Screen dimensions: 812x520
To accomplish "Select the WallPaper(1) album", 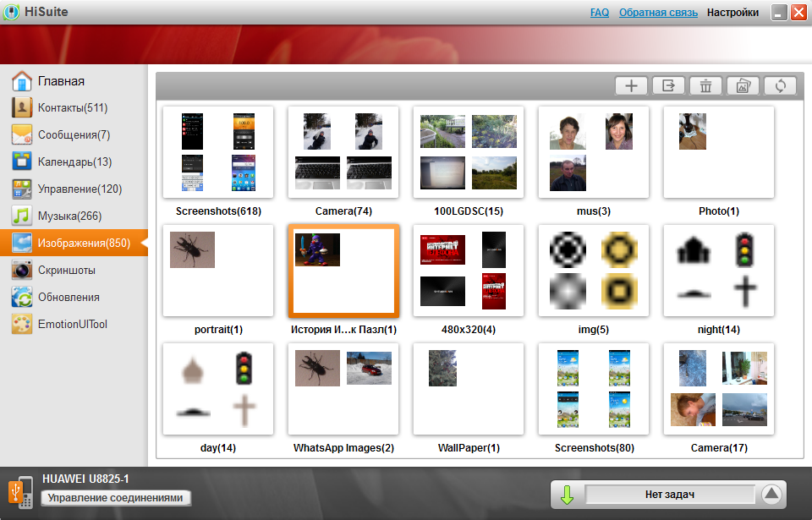I will [x=469, y=389].
